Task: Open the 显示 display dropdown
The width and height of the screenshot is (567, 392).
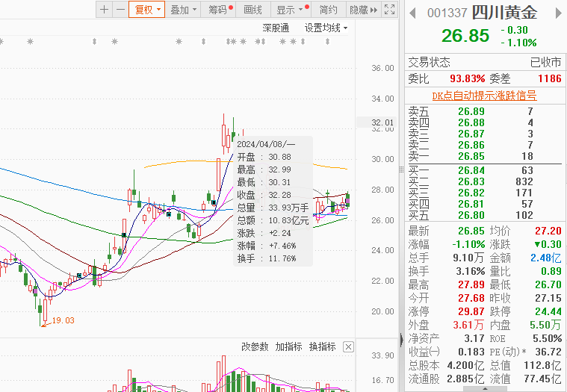Action: click(289, 10)
